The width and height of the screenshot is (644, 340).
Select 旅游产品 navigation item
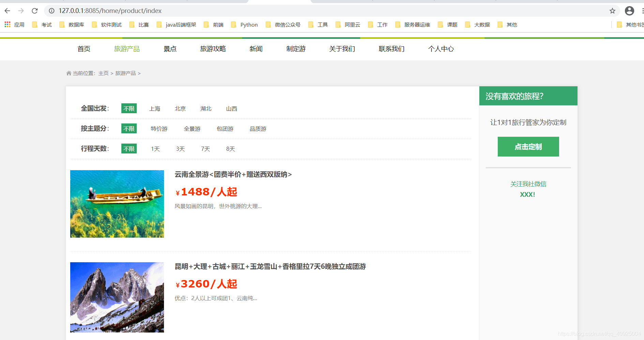pyautogui.click(x=127, y=49)
